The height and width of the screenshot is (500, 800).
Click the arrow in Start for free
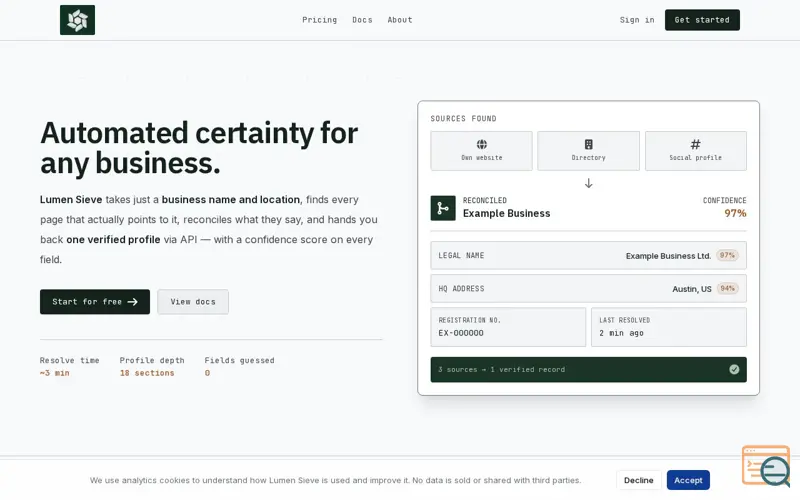point(133,302)
